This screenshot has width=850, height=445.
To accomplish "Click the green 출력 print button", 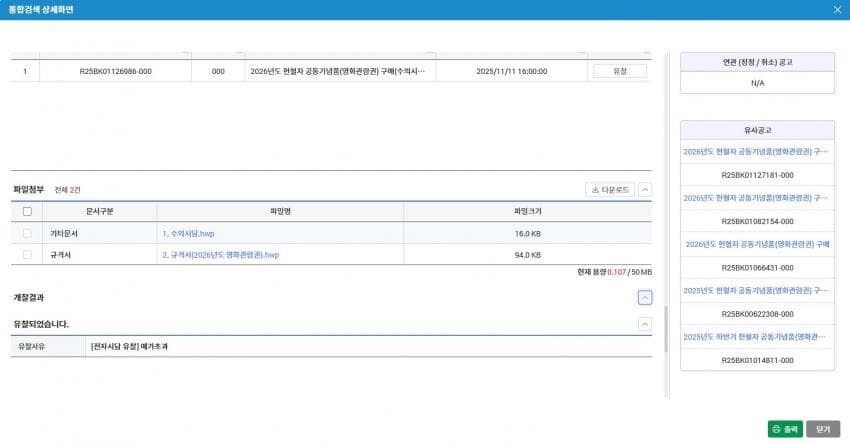I will [784, 428].
